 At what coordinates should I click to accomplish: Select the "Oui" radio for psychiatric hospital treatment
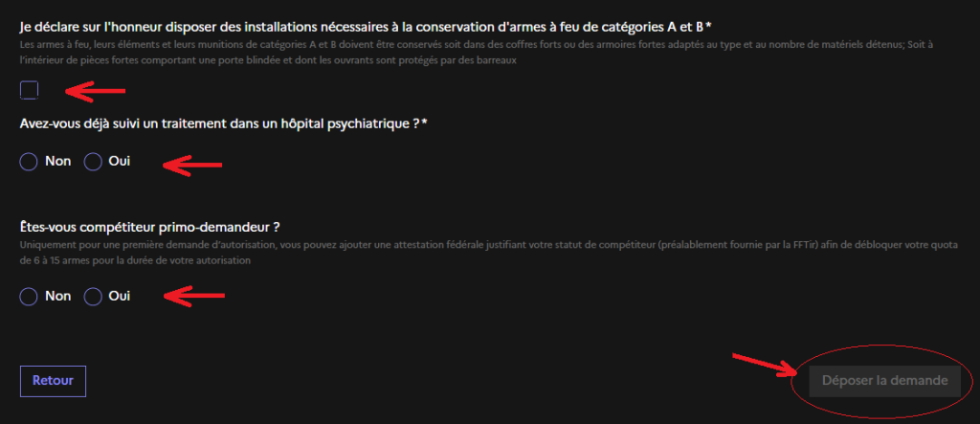[93, 162]
